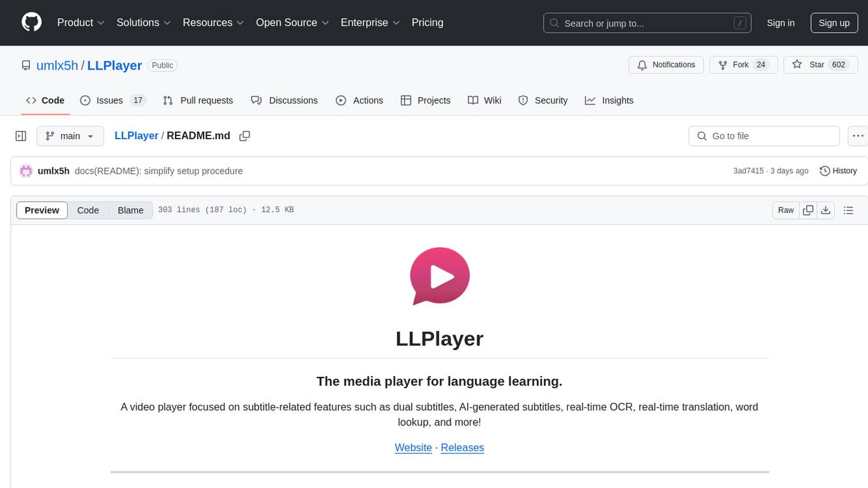The image size is (868, 488).
Task: Click the Star count 602
Action: coord(839,65)
